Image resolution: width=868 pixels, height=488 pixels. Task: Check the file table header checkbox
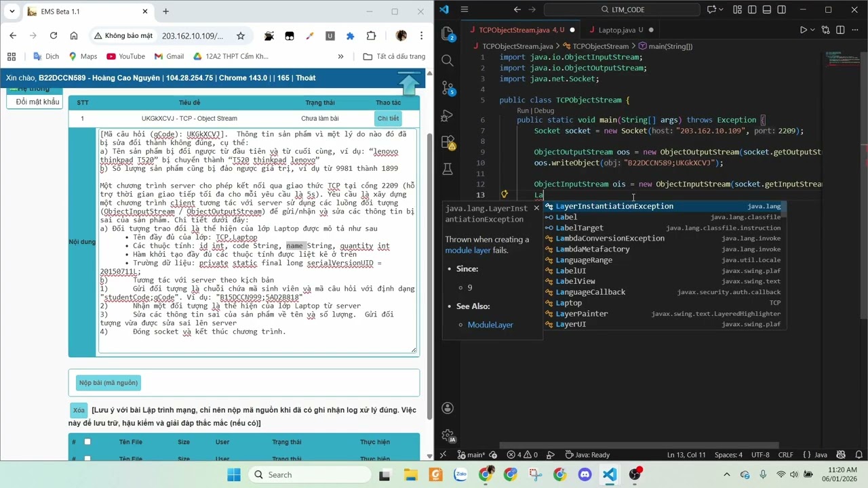pyautogui.click(x=87, y=442)
